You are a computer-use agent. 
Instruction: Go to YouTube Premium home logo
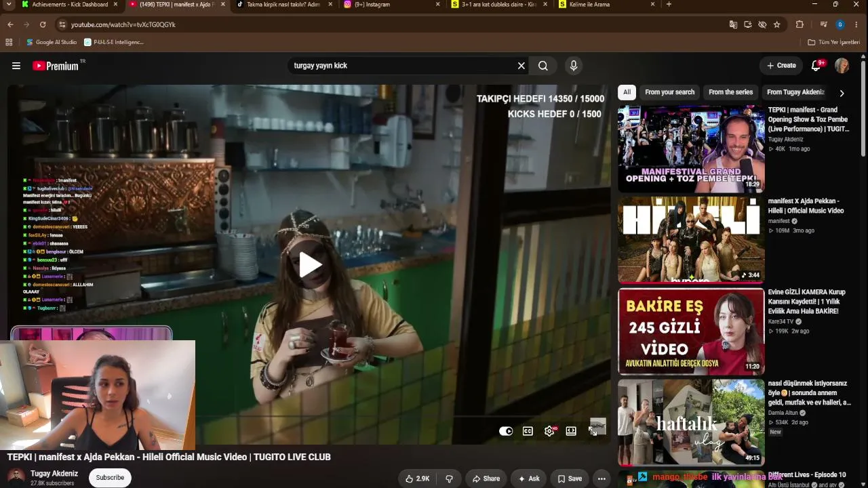(56, 66)
